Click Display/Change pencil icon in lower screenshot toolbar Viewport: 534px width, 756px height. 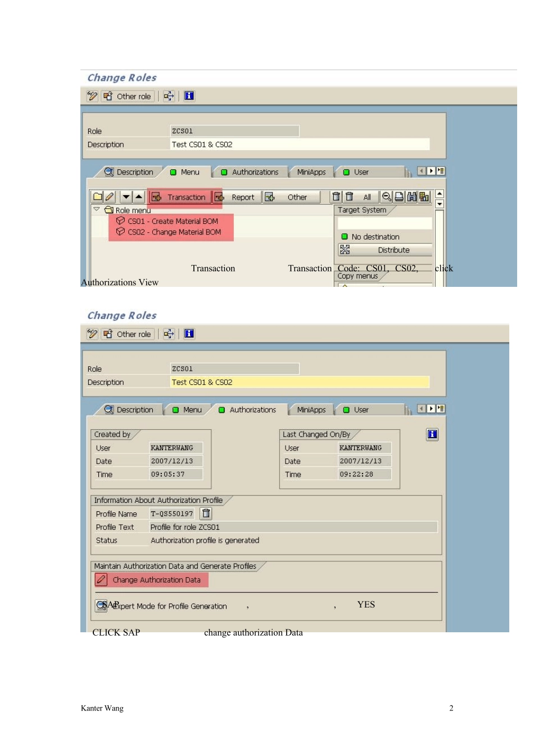(x=92, y=334)
